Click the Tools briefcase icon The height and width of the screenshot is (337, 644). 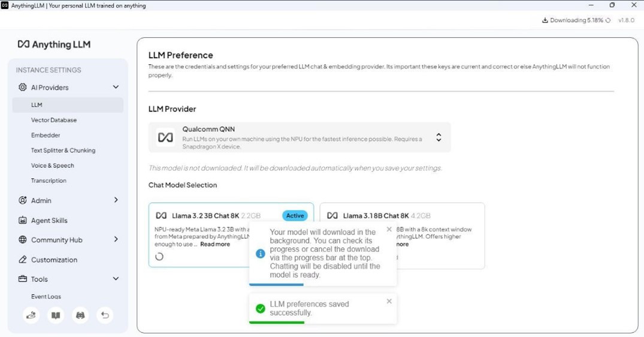point(23,279)
